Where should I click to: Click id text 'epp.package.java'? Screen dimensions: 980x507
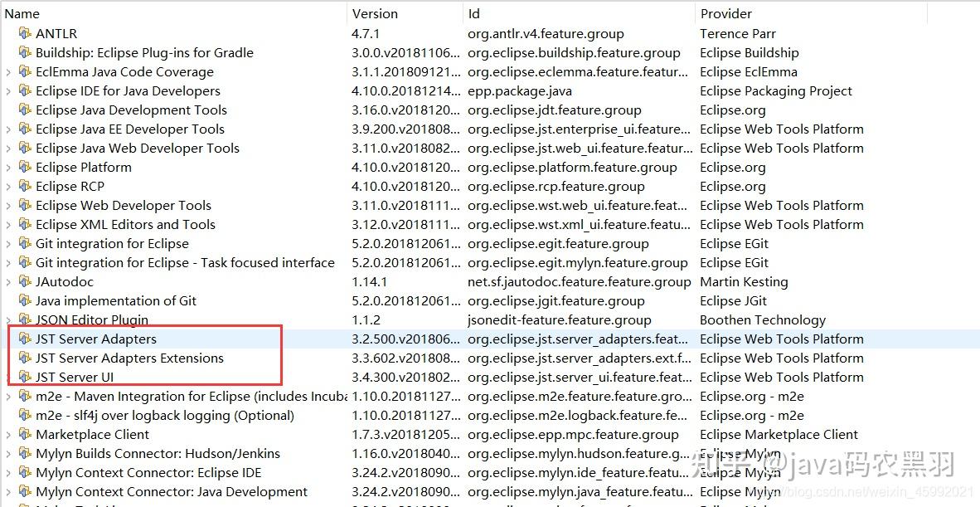click(x=519, y=91)
